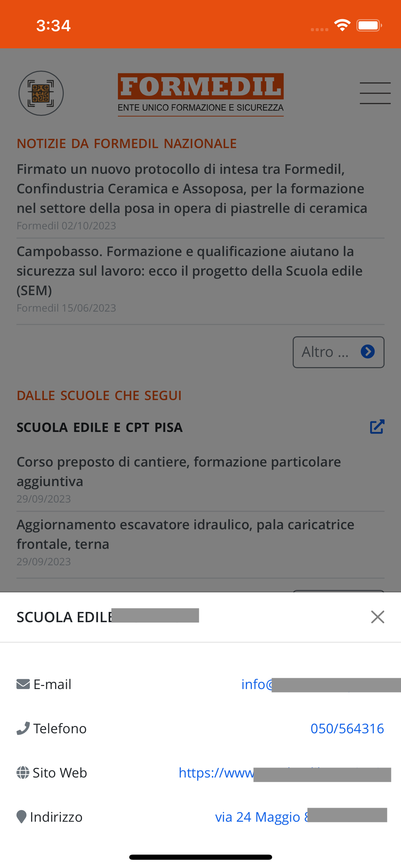The width and height of the screenshot is (401, 868).
Task: Open the Confindustria Ceramica protocol news item
Action: pos(192,189)
